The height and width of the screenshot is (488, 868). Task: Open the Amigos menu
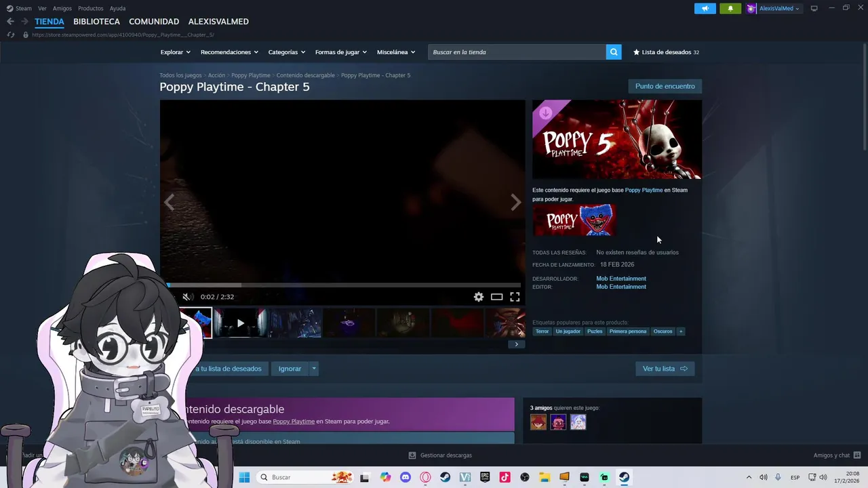coord(62,8)
